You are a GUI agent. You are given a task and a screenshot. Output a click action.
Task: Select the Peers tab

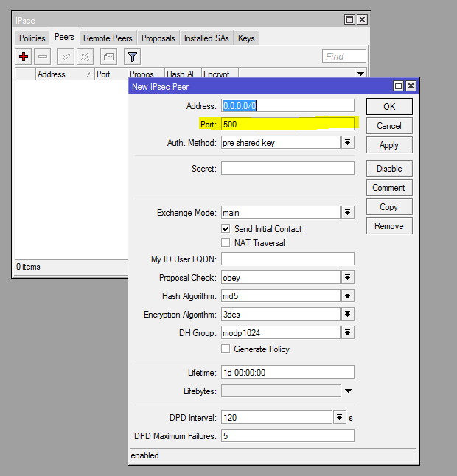tap(64, 37)
